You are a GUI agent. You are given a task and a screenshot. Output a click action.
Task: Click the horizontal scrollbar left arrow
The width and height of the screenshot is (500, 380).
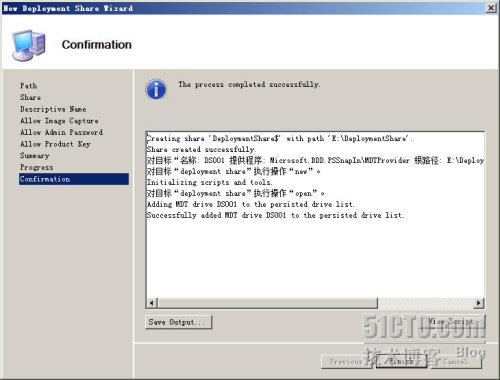click(x=152, y=303)
